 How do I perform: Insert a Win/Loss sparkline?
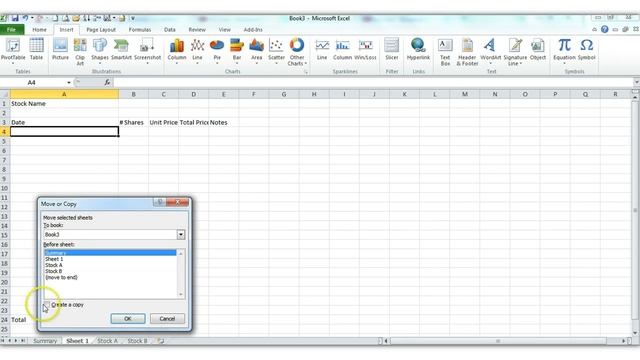click(365, 50)
